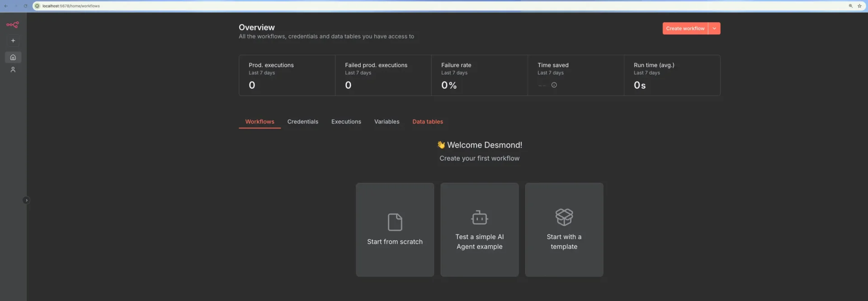Image resolution: width=868 pixels, height=301 pixels.
Task: Click the Prod. executions stat card
Action: click(x=287, y=75)
